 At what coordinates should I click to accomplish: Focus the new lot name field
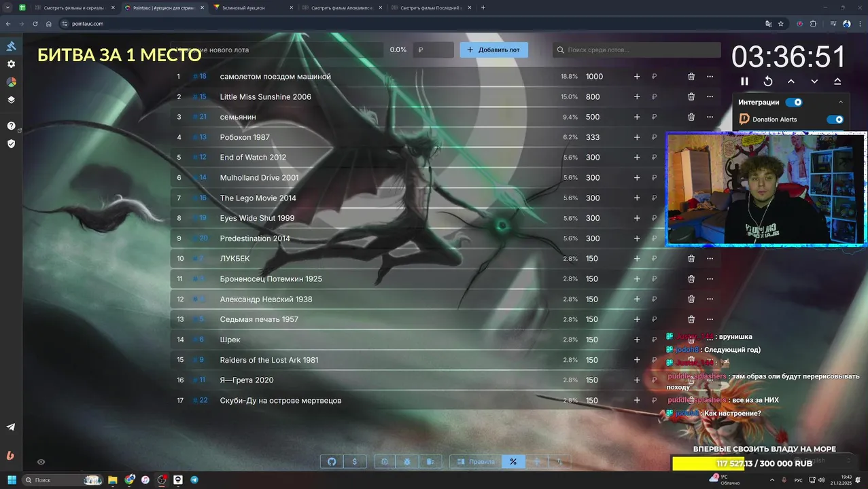(x=277, y=50)
